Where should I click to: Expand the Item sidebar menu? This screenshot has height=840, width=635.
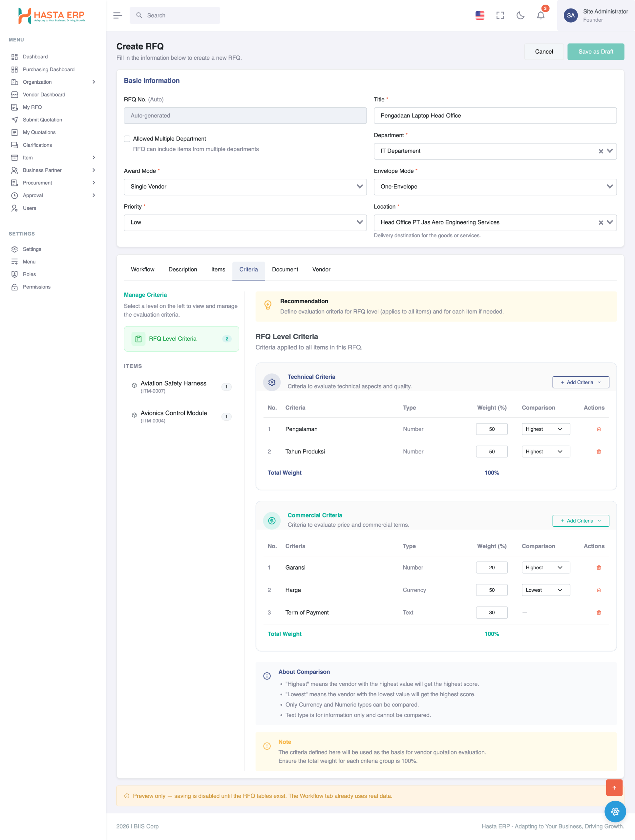pos(53,157)
